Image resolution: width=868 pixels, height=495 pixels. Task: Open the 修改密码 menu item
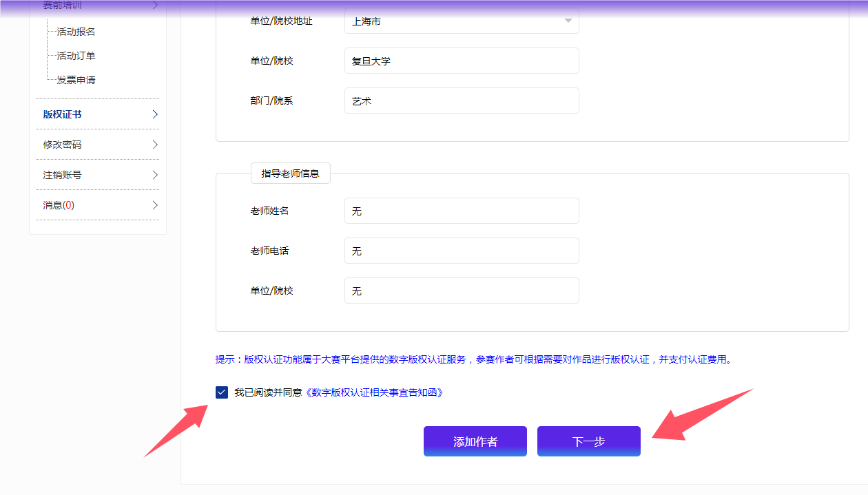point(63,145)
